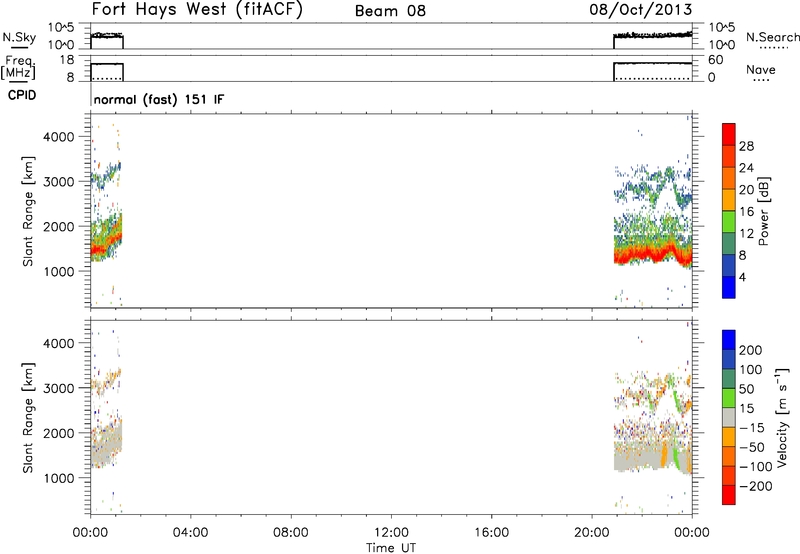Click the "Velocity [m s-1]" color bar label

[x=782, y=417]
